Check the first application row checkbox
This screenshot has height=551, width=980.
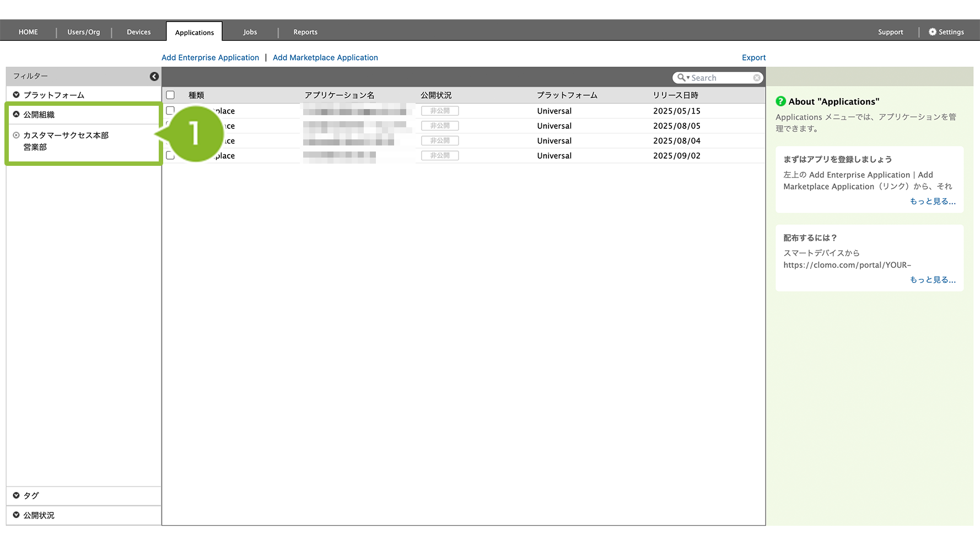170,111
